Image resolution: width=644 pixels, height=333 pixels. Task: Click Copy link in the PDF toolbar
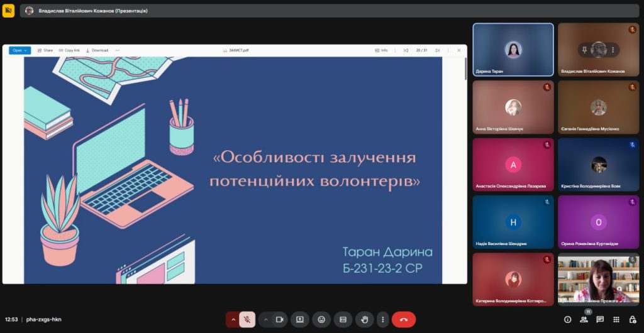tap(69, 50)
